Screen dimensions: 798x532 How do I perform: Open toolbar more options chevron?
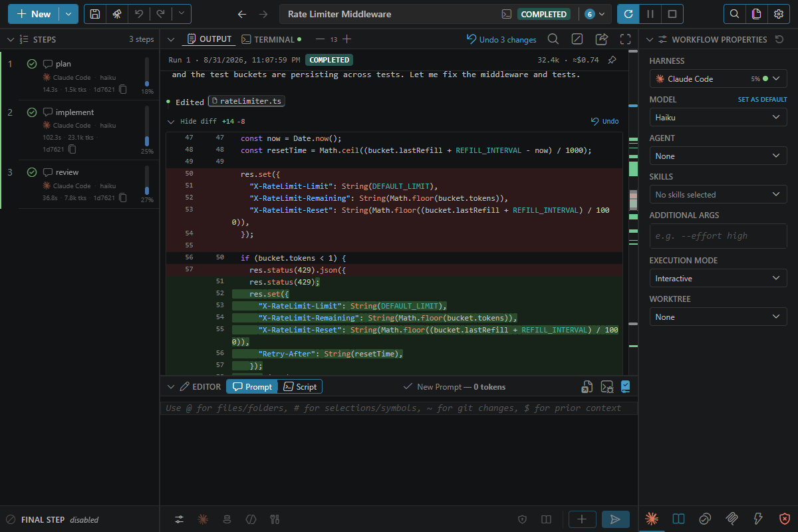[181, 14]
